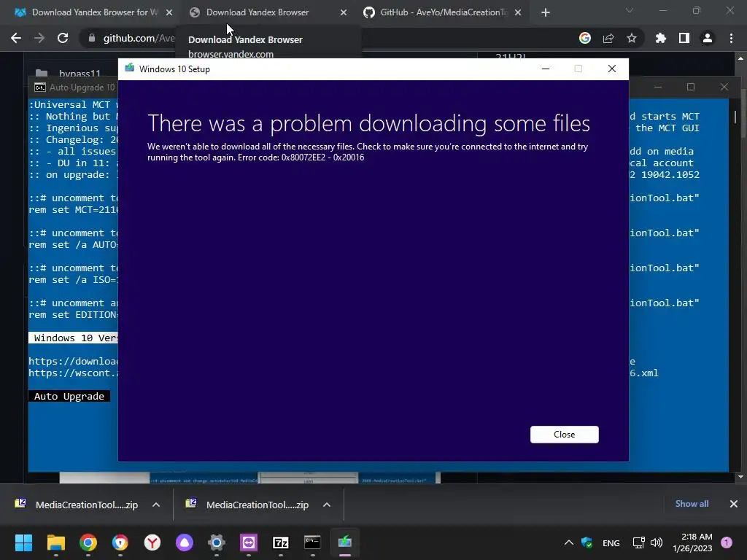Minimize the Windows 10 Setup window
Screen dimensions: 747x560
pos(546,69)
